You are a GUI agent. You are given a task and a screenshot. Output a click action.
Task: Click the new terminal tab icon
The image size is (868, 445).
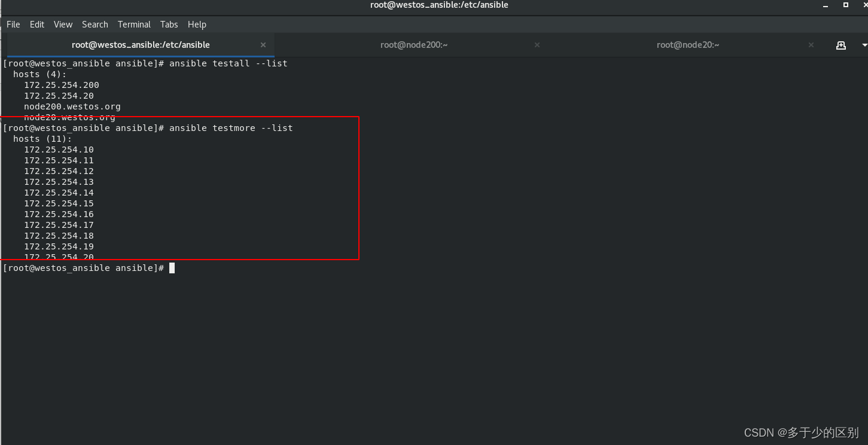(x=841, y=45)
